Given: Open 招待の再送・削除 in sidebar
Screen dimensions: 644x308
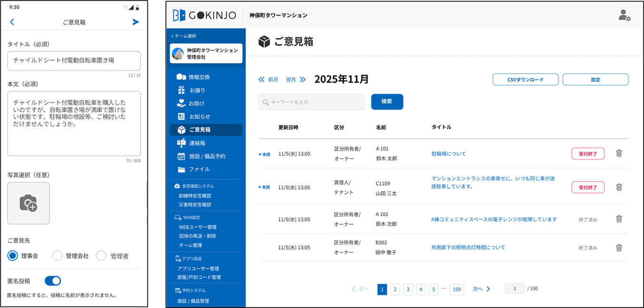Looking at the screenshot, I should click(198, 236).
